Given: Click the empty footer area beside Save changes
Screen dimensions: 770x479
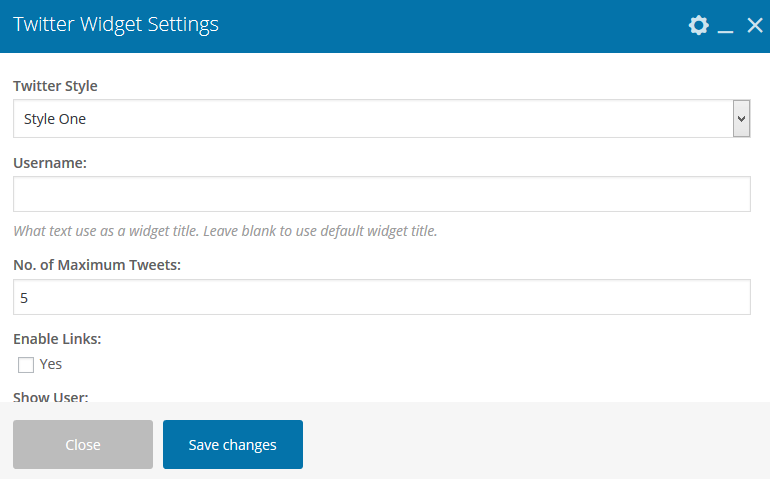Looking at the screenshot, I should (x=530, y=444).
